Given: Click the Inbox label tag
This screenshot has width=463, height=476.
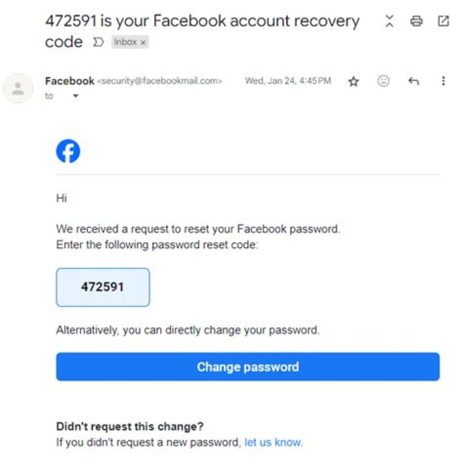Looking at the screenshot, I should pos(125,42).
